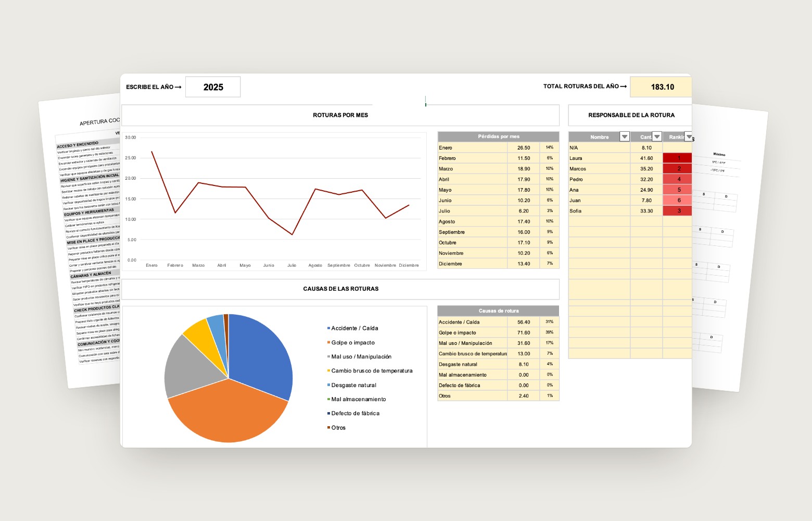Open the Nombre column filter dropdown

coord(624,137)
